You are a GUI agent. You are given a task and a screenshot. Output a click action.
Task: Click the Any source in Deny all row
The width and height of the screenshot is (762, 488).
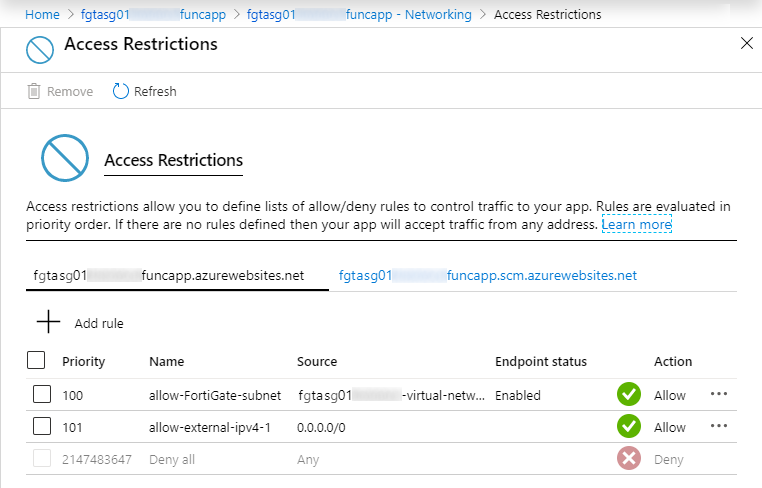pyautogui.click(x=308, y=459)
